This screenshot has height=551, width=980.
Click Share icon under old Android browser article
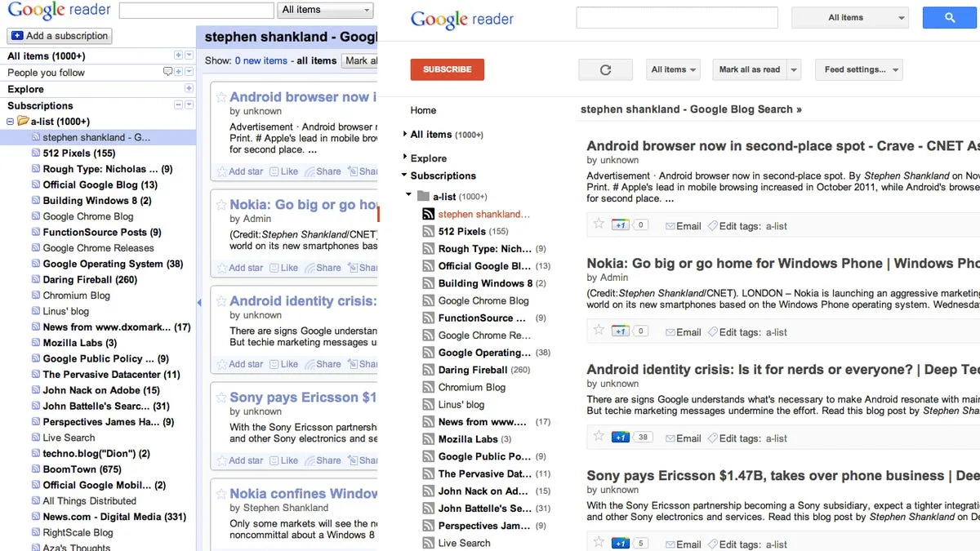click(310, 171)
